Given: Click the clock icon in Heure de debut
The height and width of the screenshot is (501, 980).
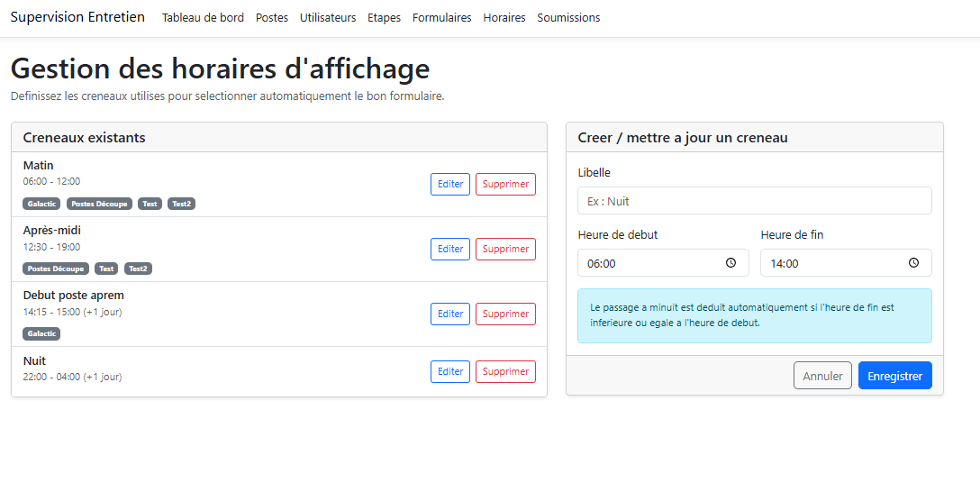Looking at the screenshot, I should (730, 263).
